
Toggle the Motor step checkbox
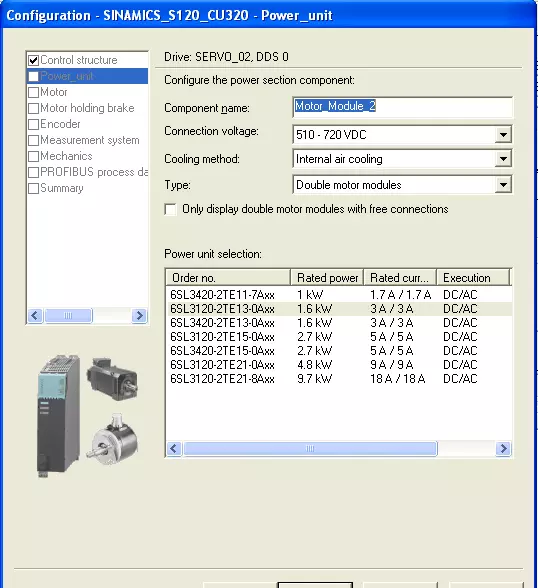(x=34, y=92)
